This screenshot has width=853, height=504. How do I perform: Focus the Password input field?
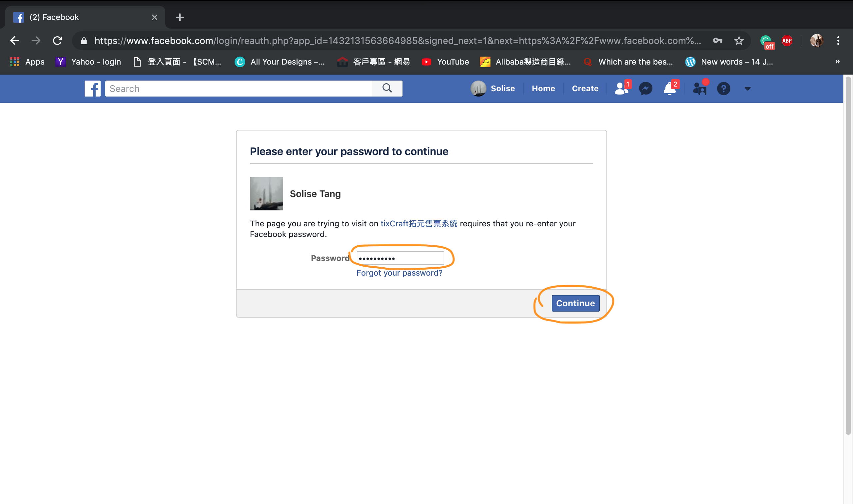tap(400, 258)
